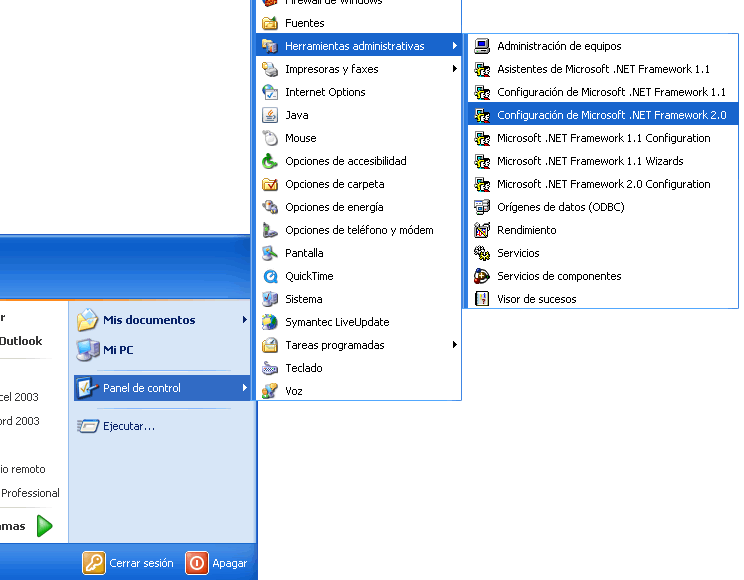Select Configuración de Microsoft .NET Framework 2.0
The height and width of the screenshot is (580, 744).
pos(603,115)
